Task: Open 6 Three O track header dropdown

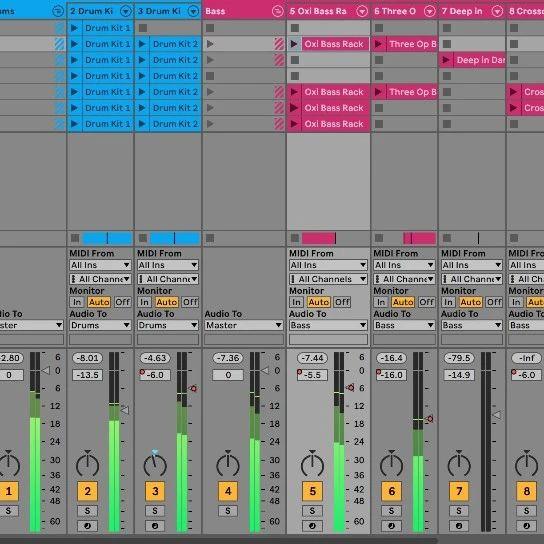Action: click(x=430, y=11)
